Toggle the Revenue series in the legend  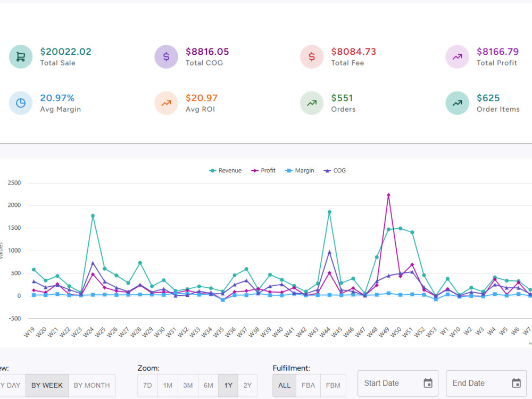225,171
